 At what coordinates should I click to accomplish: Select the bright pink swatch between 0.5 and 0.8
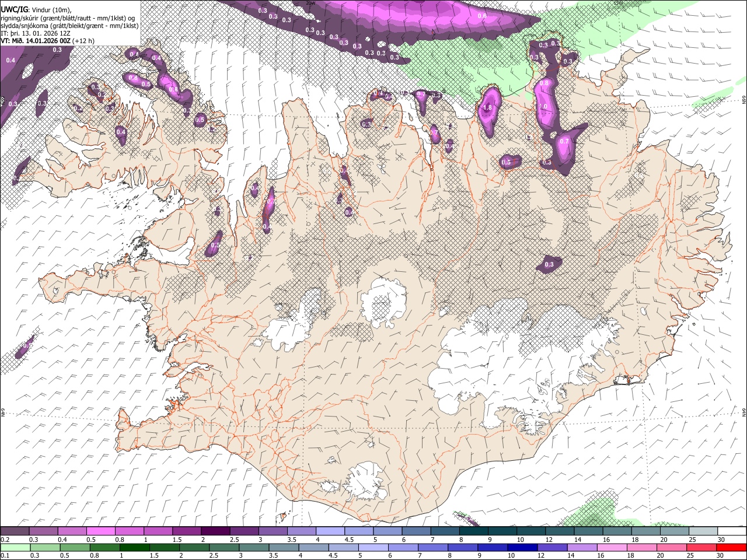100,531
